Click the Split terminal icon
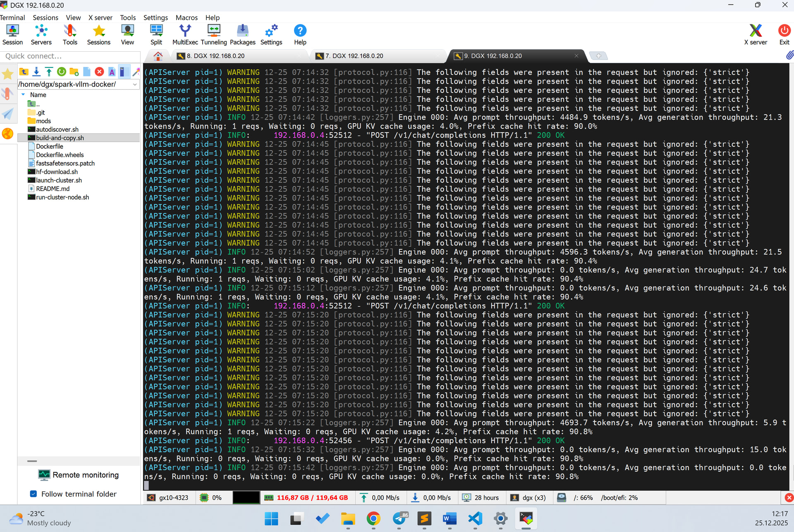The height and width of the screenshot is (532, 794). click(x=156, y=34)
